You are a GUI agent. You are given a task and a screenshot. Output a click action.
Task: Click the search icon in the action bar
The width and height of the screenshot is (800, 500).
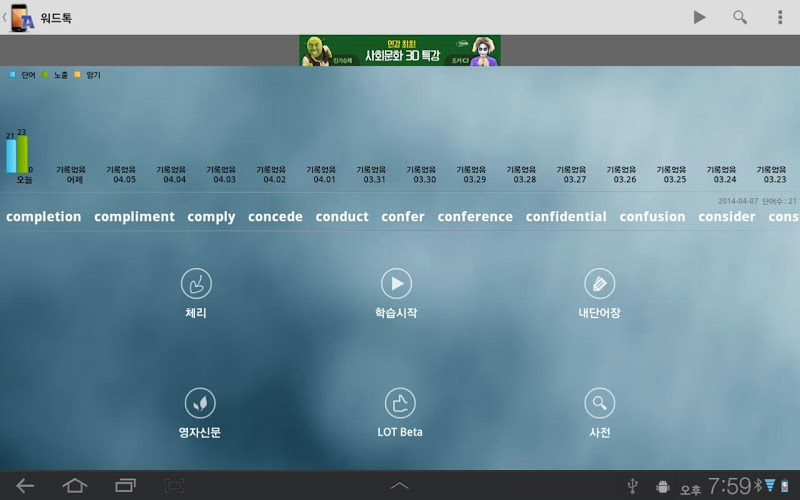click(740, 17)
